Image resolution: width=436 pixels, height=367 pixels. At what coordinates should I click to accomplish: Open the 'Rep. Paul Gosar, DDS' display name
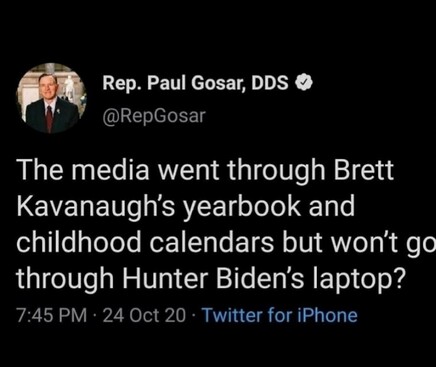pos(195,83)
